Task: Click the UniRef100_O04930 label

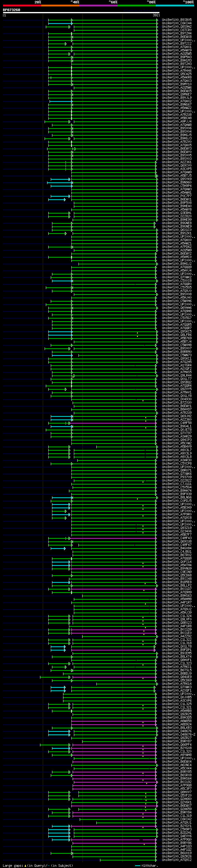Action: tap(177, 399)
